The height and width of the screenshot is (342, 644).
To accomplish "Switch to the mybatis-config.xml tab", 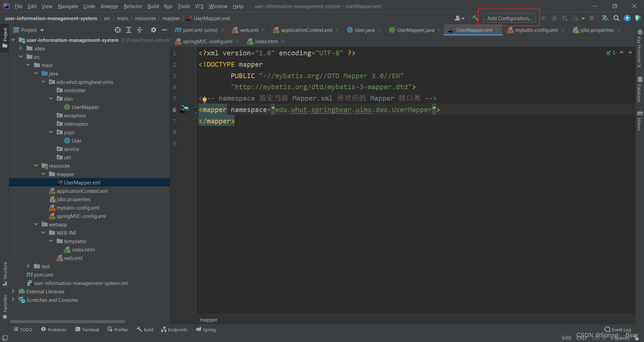I will tap(536, 30).
